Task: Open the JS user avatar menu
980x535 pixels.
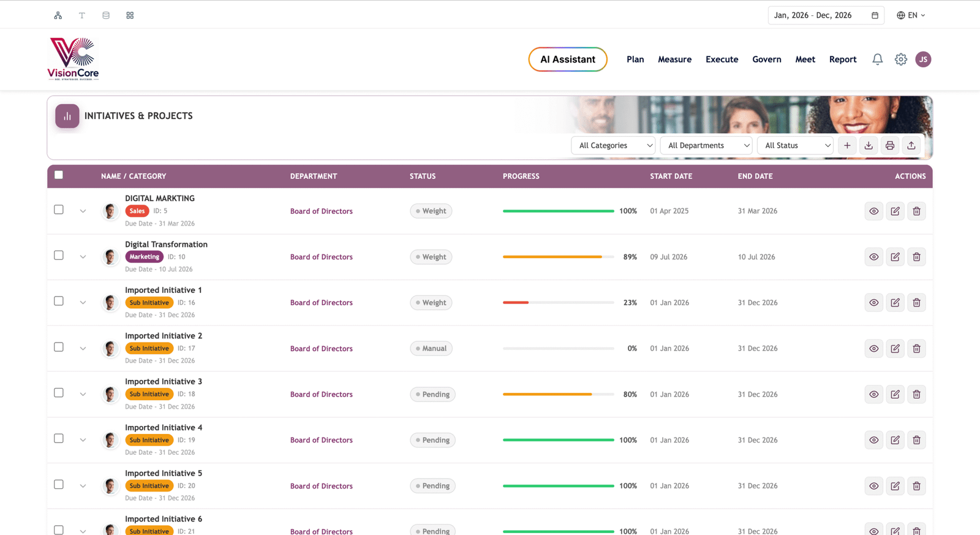Action: (x=923, y=59)
